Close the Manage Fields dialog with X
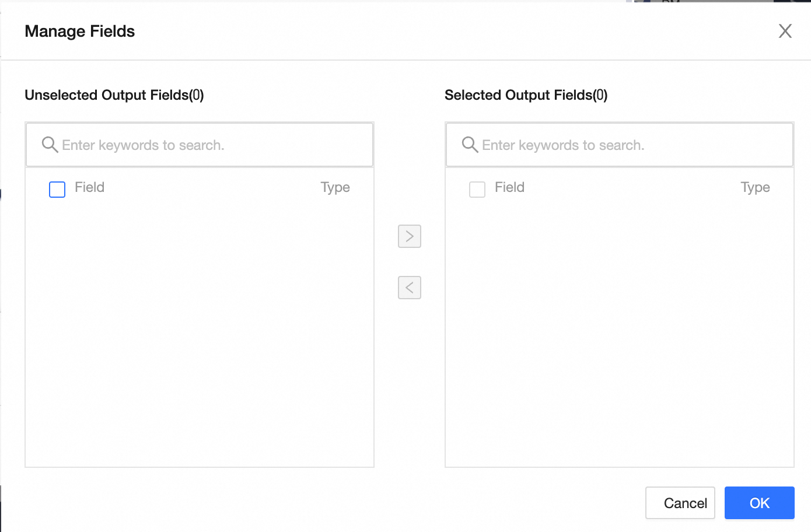The height and width of the screenshot is (532, 811). click(785, 31)
